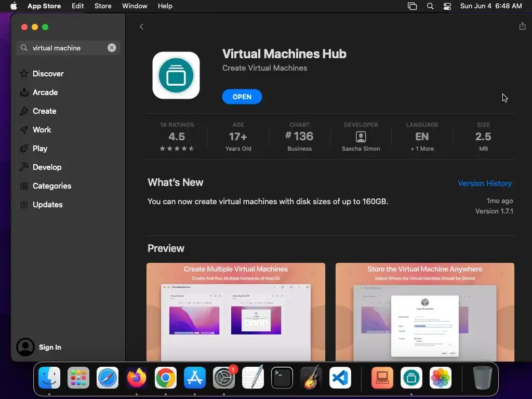Click the 4.5 star rating
532x399 pixels.
pos(177,137)
